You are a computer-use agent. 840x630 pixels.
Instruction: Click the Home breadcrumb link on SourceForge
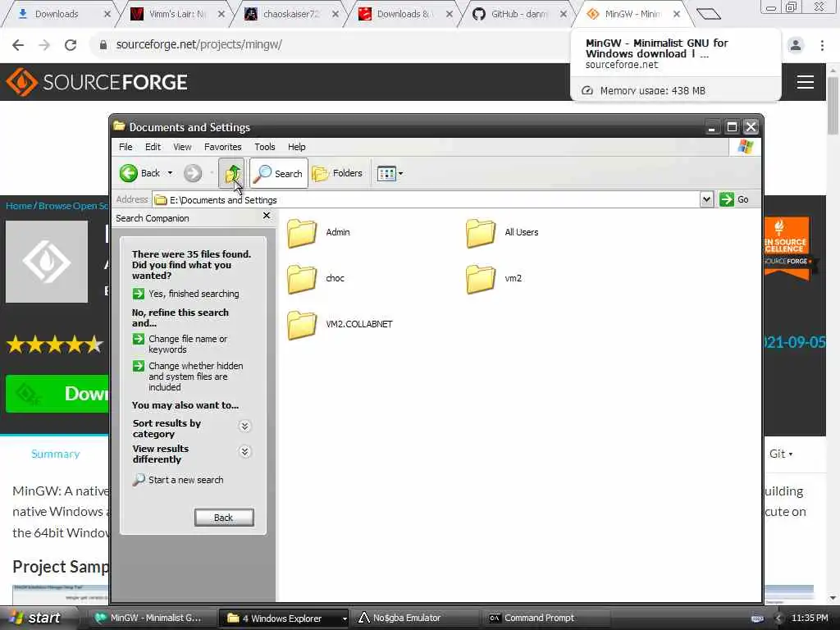click(19, 206)
